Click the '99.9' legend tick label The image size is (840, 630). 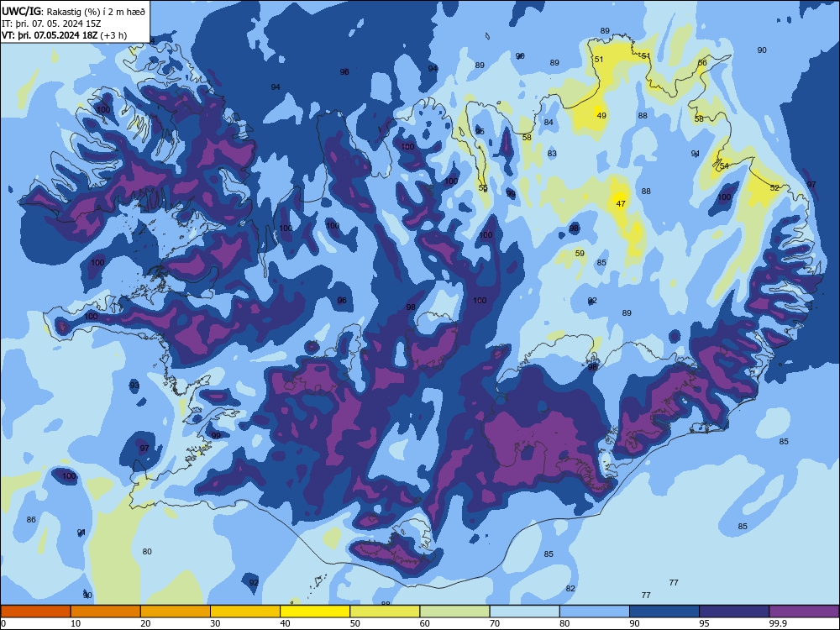coord(777,623)
